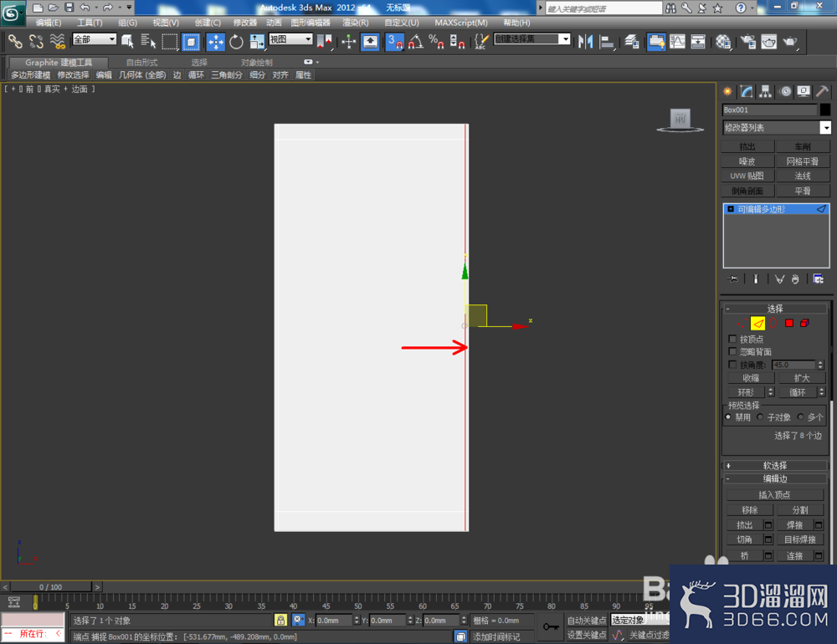Open the Material Editor

(723, 41)
